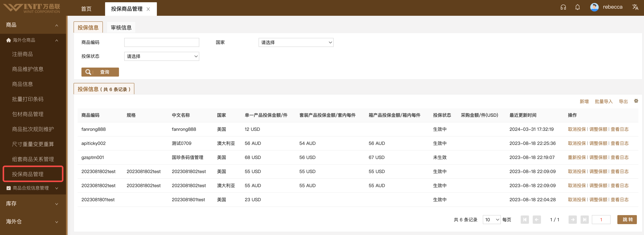This screenshot has width=644, height=235.
Task: Click 取消投保 for fanrong888
Action: [x=577, y=130]
